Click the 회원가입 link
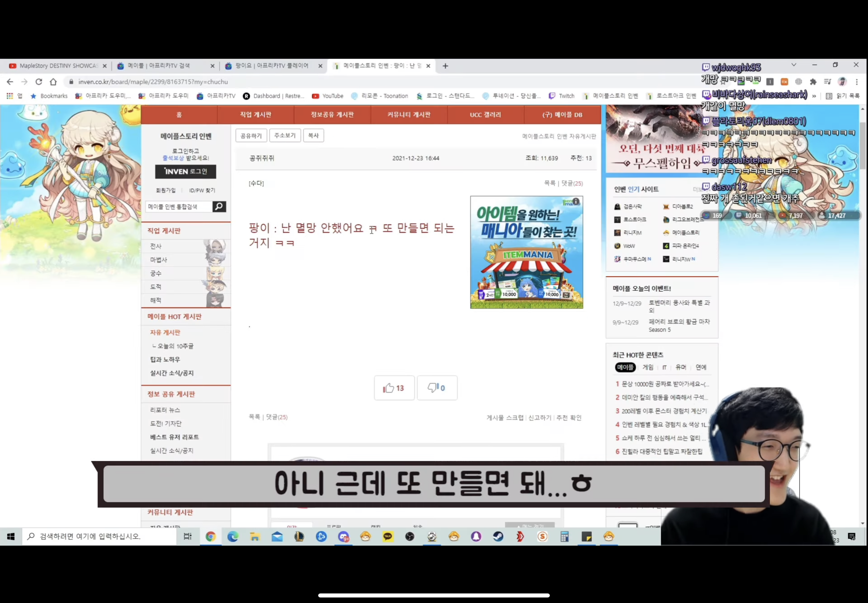868x603 pixels. (x=166, y=190)
